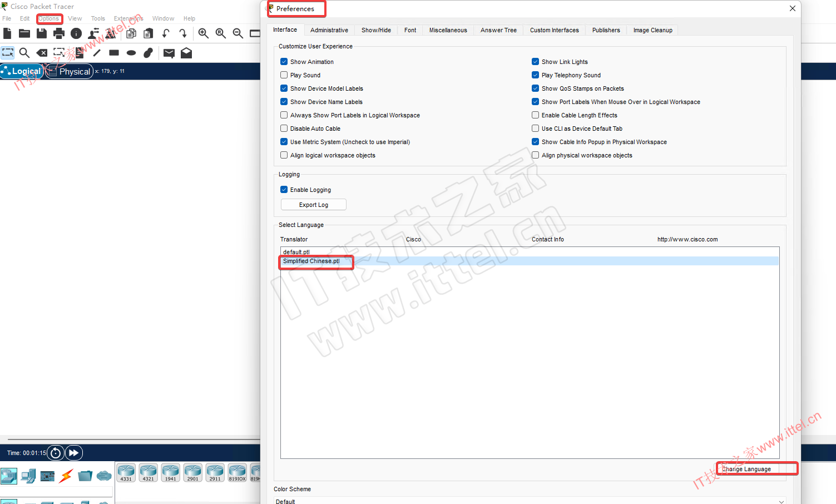Select the Draw Line tool
The image size is (836, 504).
click(x=97, y=53)
